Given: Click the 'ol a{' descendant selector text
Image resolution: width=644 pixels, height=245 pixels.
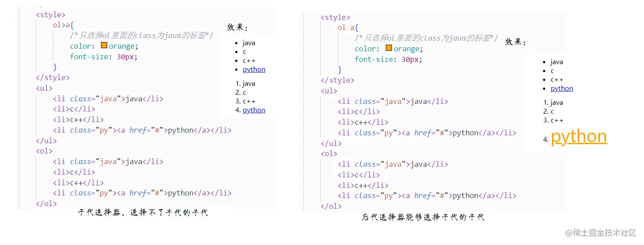Looking at the screenshot, I should (348, 27).
